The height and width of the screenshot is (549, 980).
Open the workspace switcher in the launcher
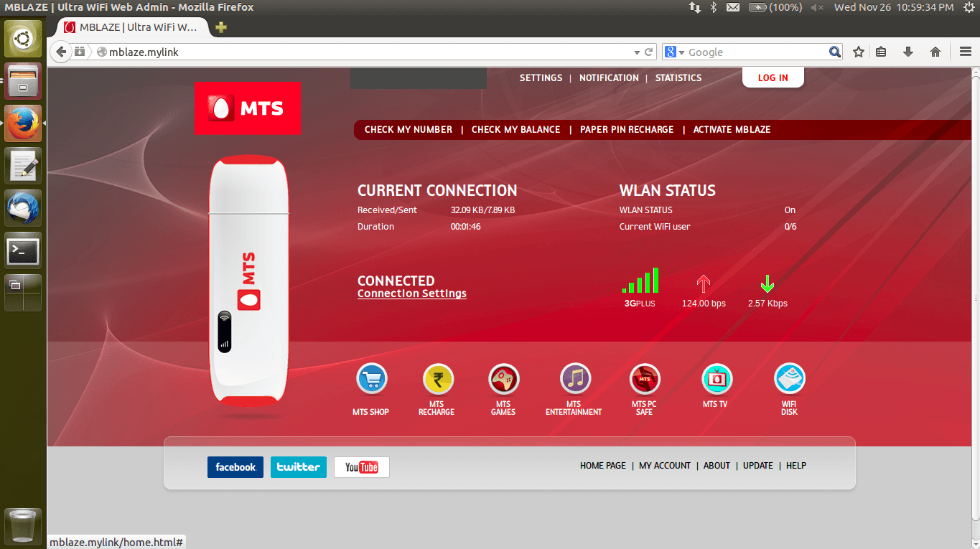(24, 293)
